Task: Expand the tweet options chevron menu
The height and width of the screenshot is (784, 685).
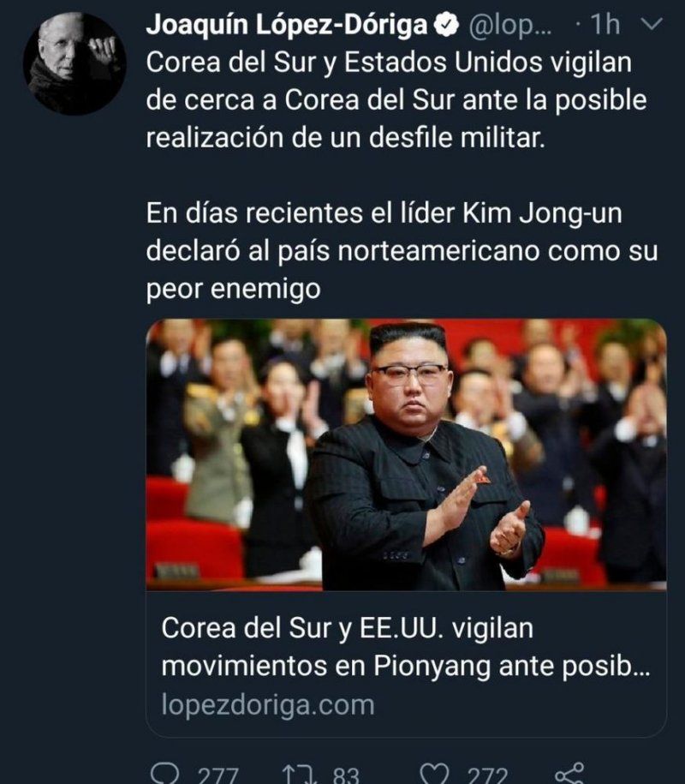Action: [x=651, y=24]
